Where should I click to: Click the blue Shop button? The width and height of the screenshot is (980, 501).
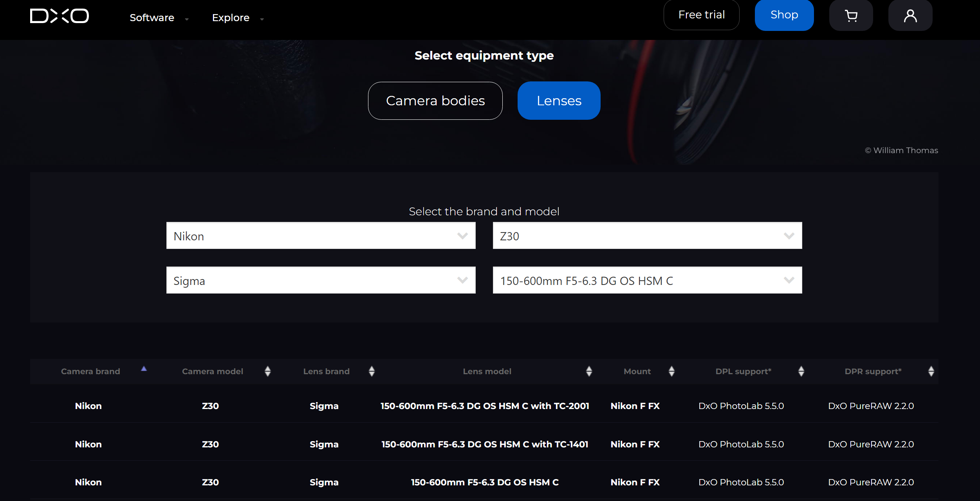784,15
